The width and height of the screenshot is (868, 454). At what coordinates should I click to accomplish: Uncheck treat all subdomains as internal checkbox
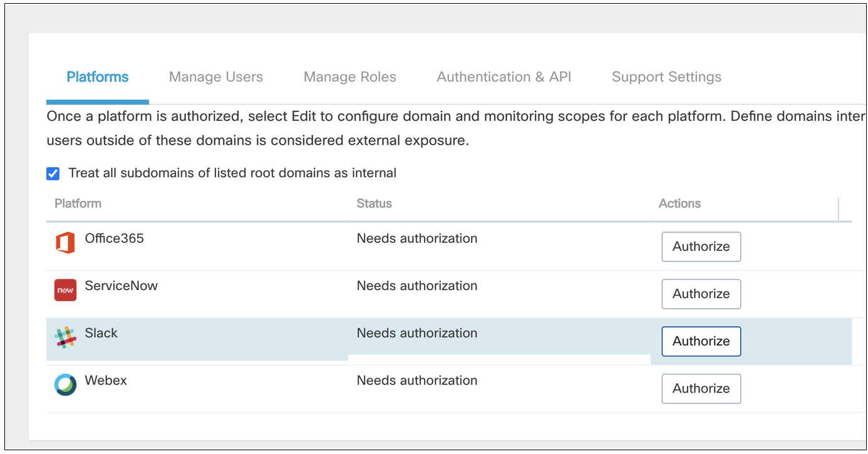[x=53, y=173]
